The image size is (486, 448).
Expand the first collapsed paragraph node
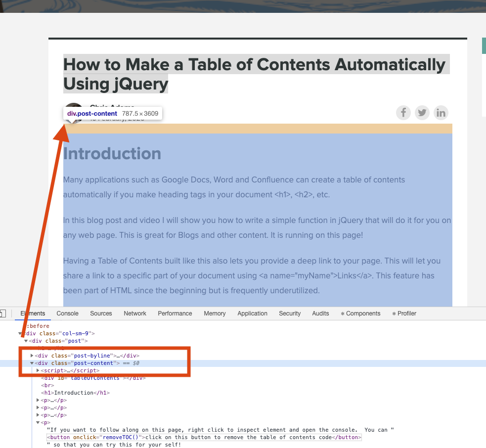pyautogui.click(x=38, y=400)
